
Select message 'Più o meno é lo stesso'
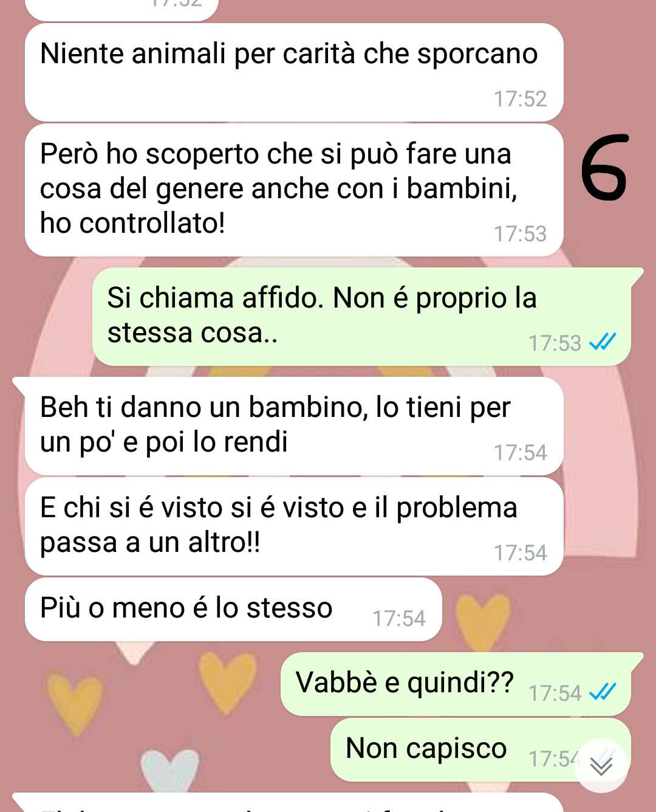click(233, 609)
